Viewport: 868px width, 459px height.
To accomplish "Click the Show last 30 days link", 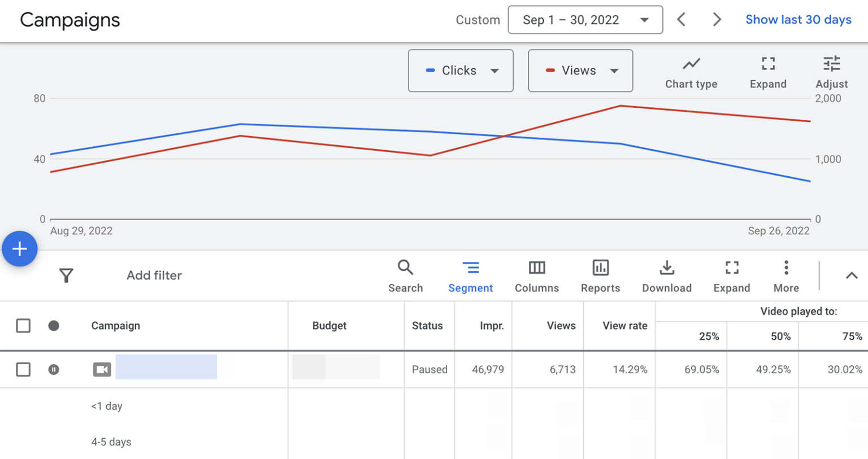I will [x=798, y=19].
